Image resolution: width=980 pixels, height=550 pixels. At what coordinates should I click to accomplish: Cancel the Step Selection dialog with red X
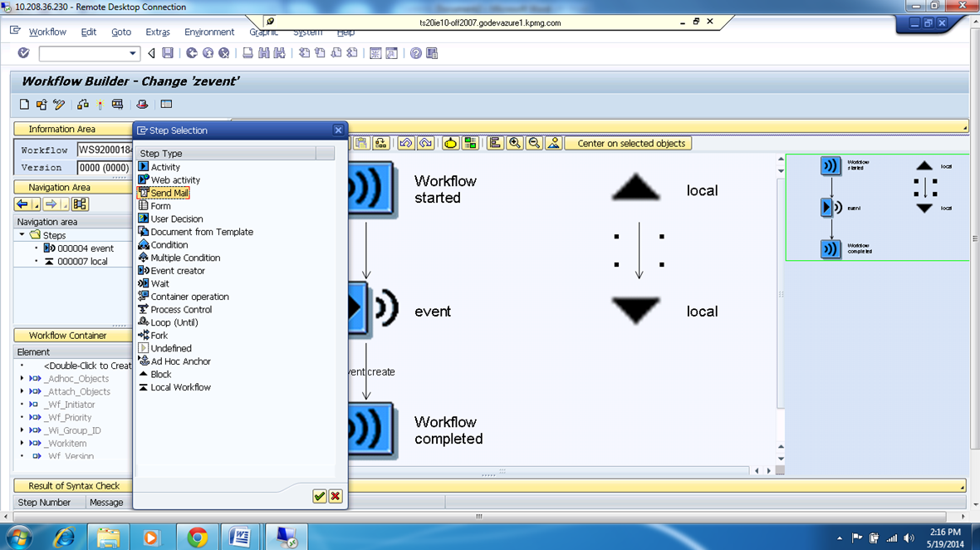(x=336, y=496)
